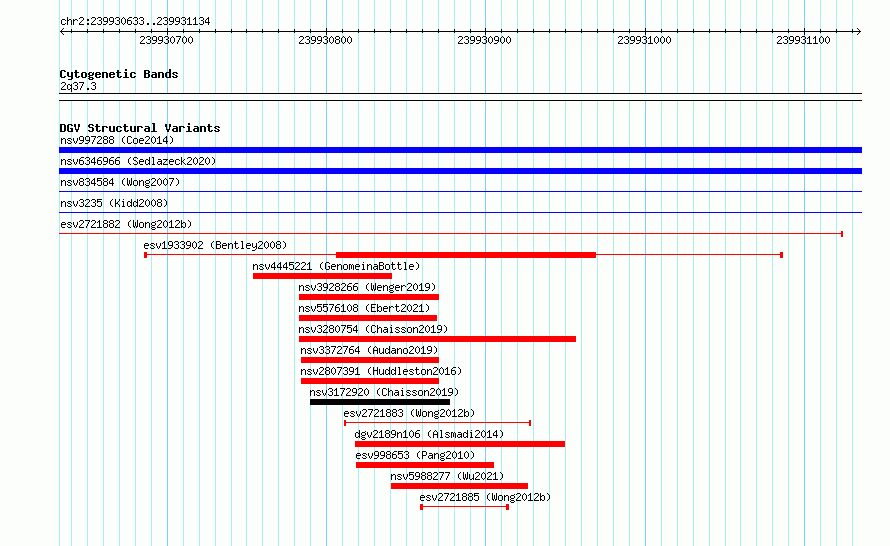The image size is (890, 546).
Task: Select the nsv6346966 blue variant bar
Action: pyautogui.click(x=460, y=171)
